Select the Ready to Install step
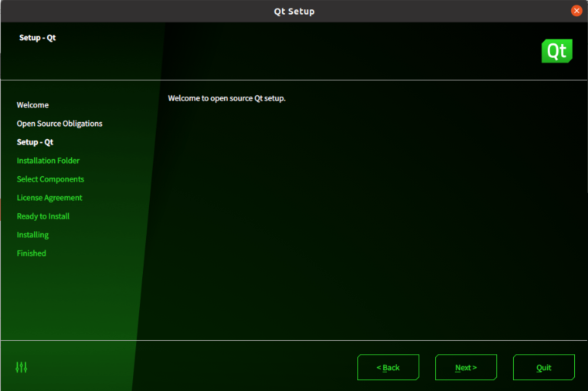The height and width of the screenshot is (391, 588). pos(43,216)
